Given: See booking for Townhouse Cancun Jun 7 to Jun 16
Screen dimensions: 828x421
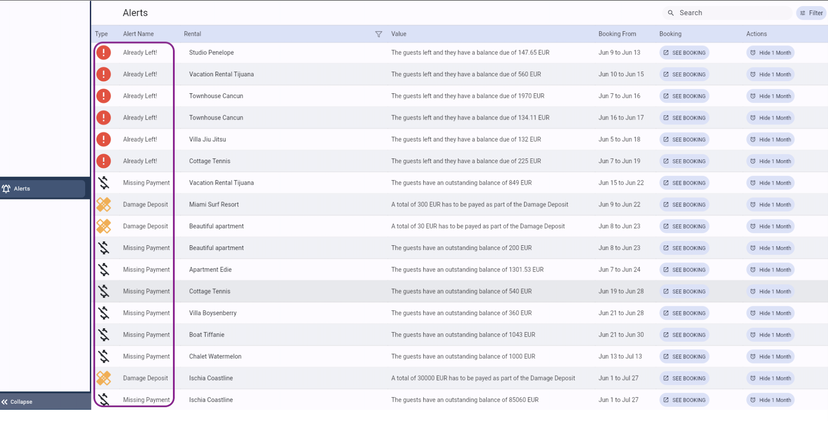Looking at the screenshot, I should 684,96.
